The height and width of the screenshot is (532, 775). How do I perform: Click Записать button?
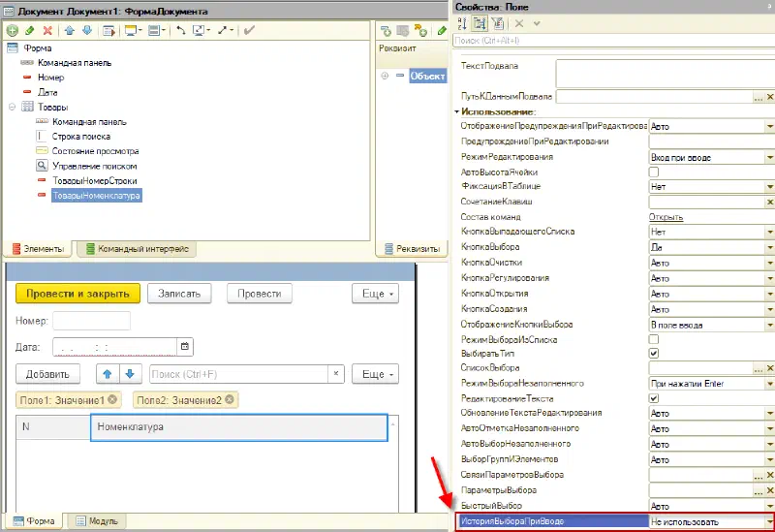(x=179, y=294)
